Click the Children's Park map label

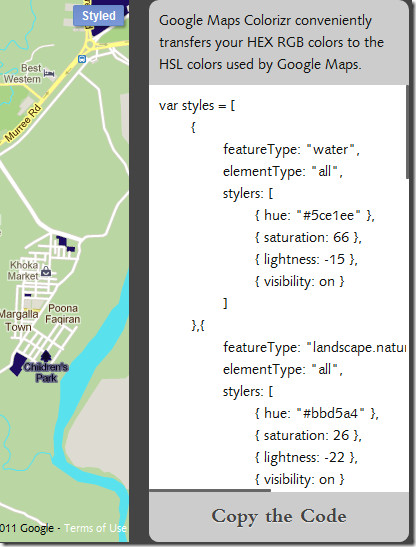click(x=46, y=372)
